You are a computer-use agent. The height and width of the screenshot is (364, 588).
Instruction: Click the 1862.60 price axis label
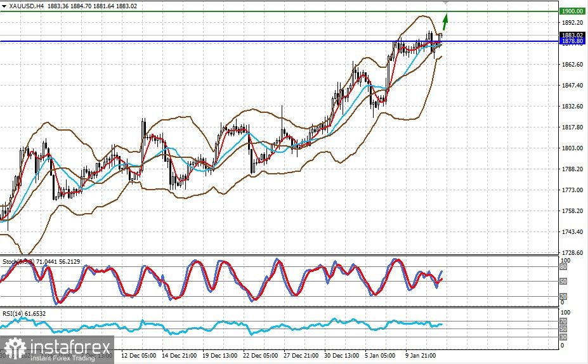point(572,65)
